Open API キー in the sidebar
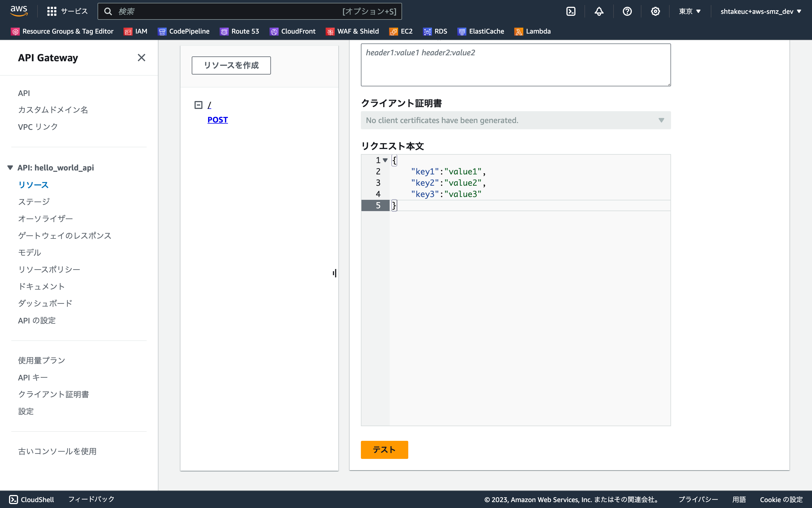This screenshot has width=812, height=508. tap(33, 377)
